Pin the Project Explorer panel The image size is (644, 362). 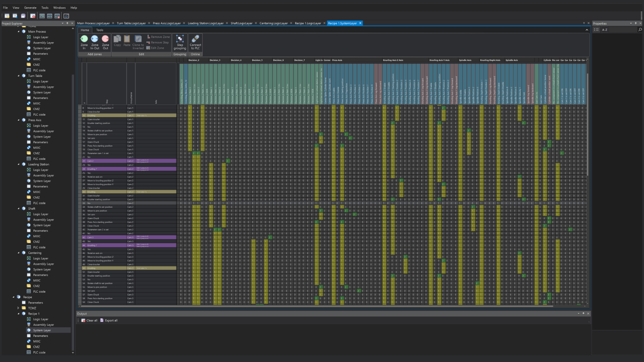click(x=68, y=23)
